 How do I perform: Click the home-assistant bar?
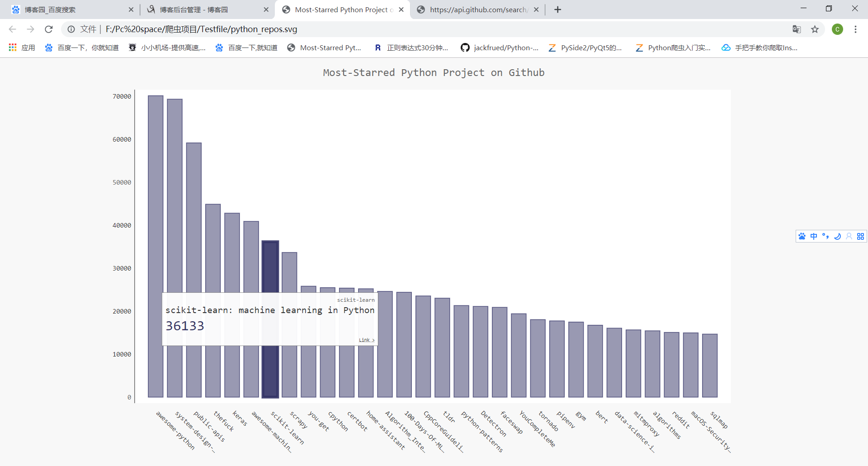coord(366,343)
